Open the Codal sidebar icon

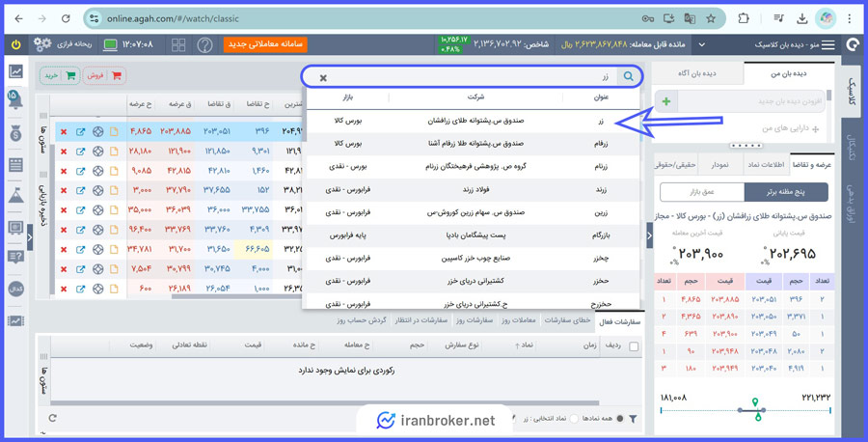15,289
